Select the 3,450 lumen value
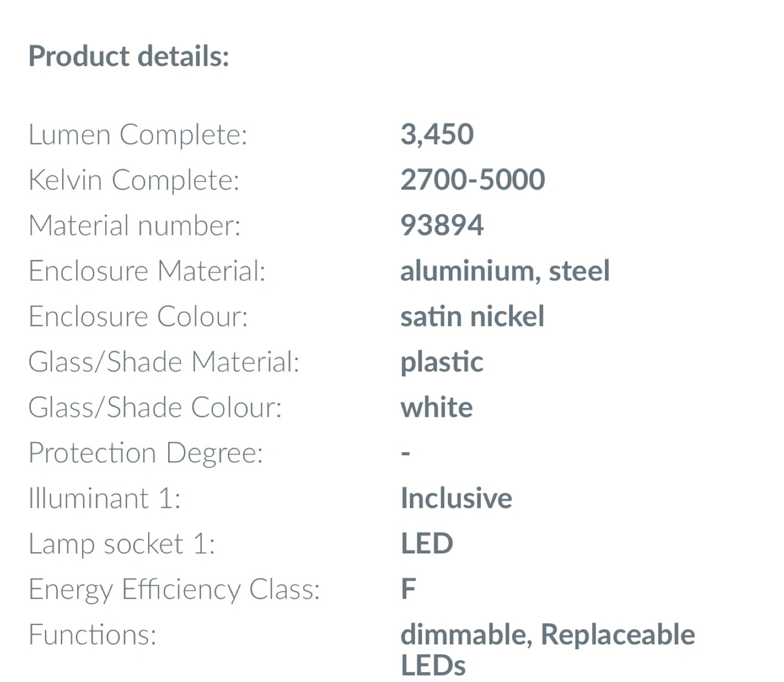Screen dimensions: 784x682 click(437, 134)
